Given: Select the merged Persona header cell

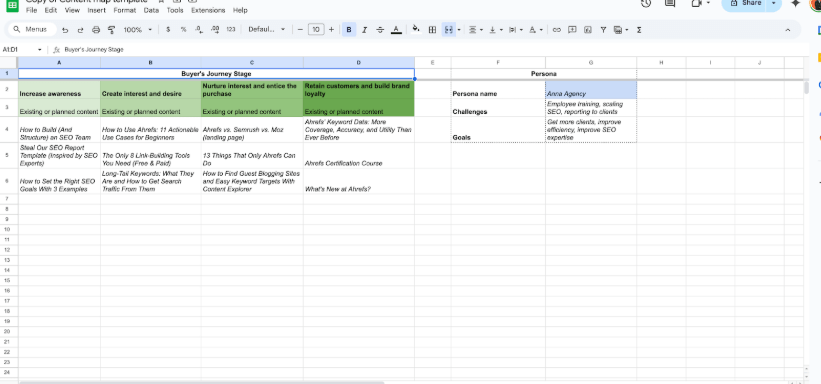Looking at the screenshot, I should coord(544,74).
